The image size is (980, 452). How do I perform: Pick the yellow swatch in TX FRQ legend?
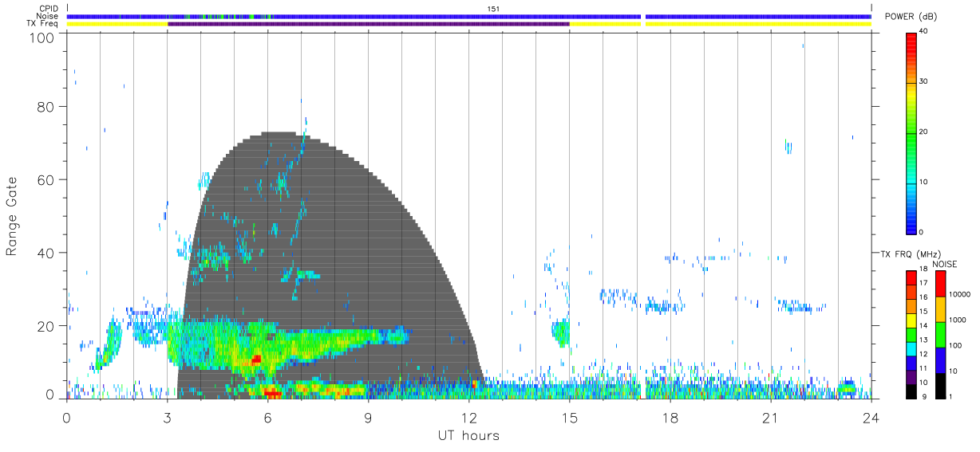tap(911, 320)
